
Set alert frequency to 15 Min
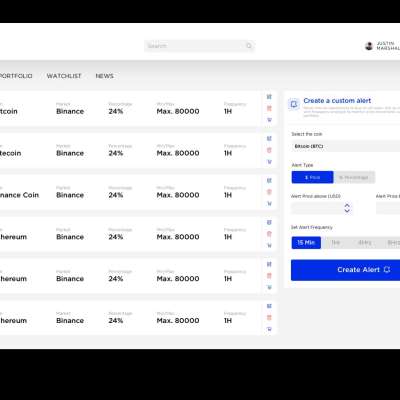click(x=306, y=243)
